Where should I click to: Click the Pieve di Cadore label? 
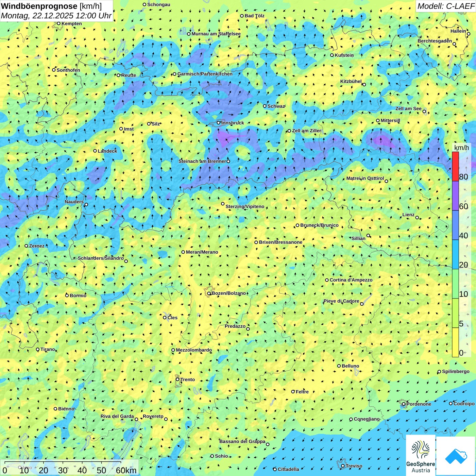pos(341,301)
